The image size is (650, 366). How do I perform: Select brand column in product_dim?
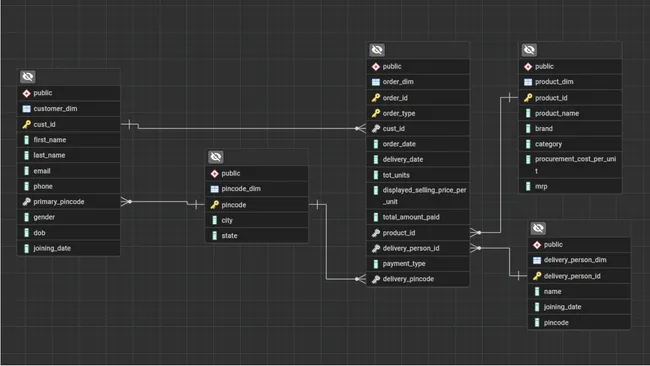[570, 128]
